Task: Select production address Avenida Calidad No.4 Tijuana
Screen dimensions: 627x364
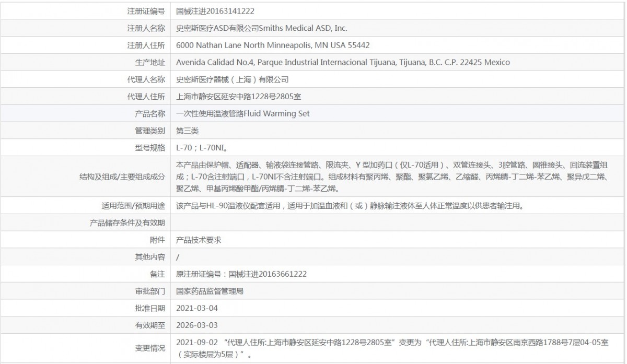Action: pyautogui.click(x=343, y=62)
